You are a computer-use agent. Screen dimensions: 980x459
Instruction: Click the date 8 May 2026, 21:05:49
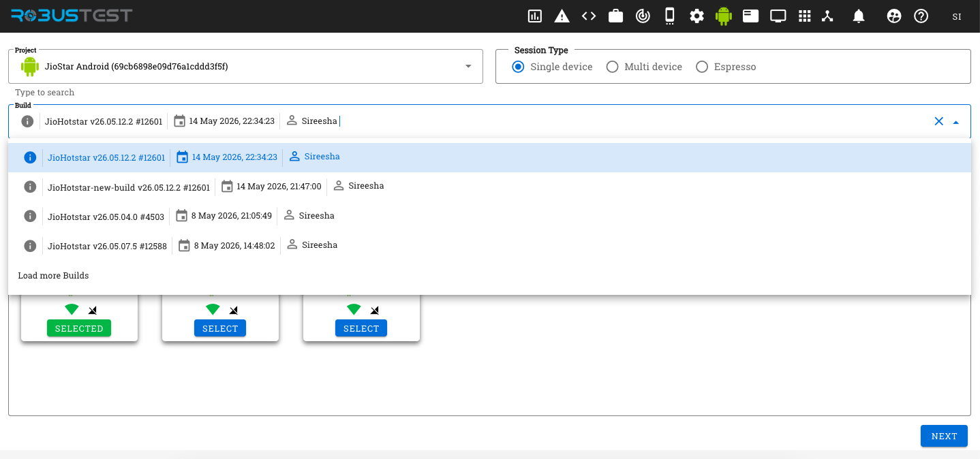[x=231, y=216]
